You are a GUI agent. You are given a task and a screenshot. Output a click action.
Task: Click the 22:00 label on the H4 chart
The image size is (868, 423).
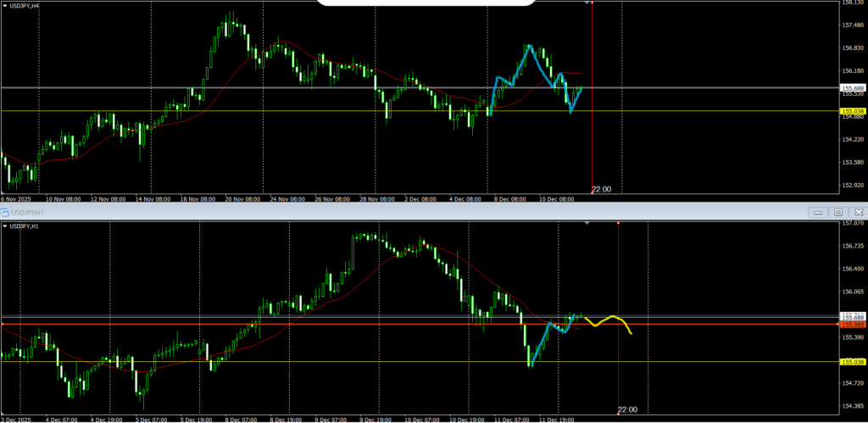601,189
